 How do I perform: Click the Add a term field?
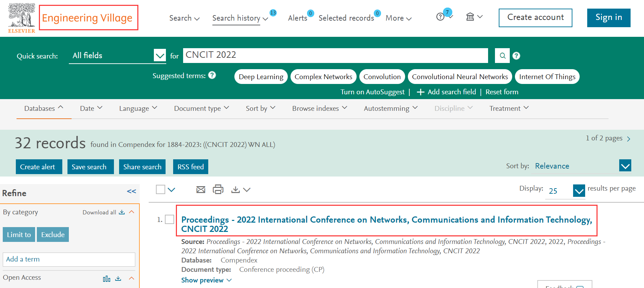point(69,259)
